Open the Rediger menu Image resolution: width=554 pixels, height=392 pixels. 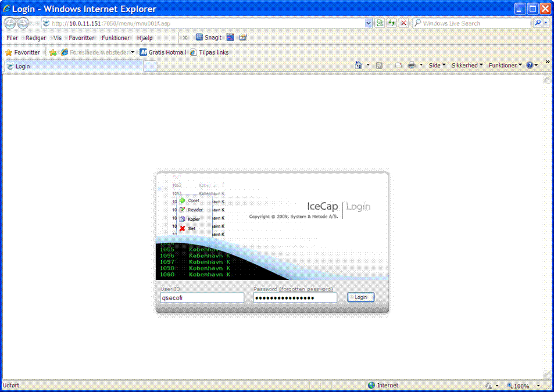click(x=35, y=38)
